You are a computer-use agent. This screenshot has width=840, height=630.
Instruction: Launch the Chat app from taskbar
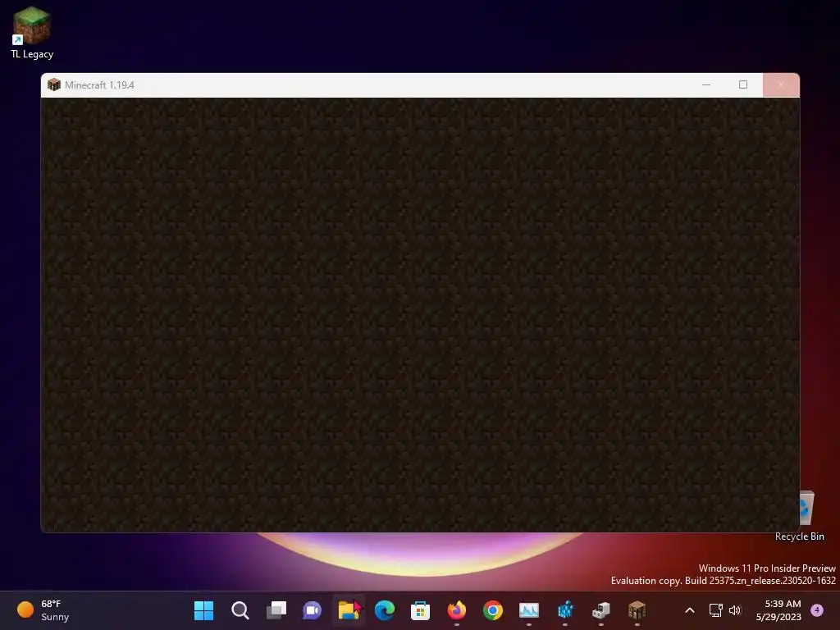click(x=313, y=610)
